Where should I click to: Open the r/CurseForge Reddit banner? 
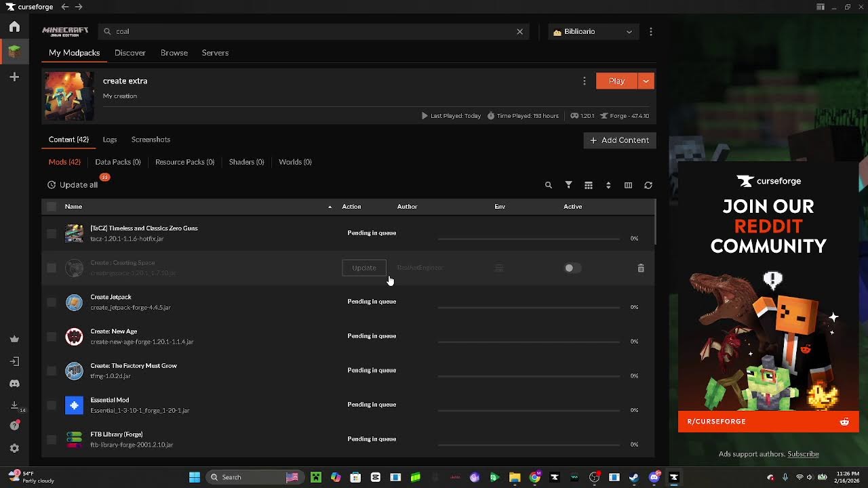tap(768, 422)
